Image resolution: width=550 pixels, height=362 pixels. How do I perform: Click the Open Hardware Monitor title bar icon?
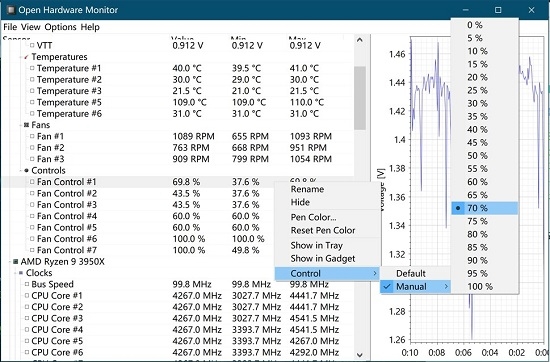[11, 10]
